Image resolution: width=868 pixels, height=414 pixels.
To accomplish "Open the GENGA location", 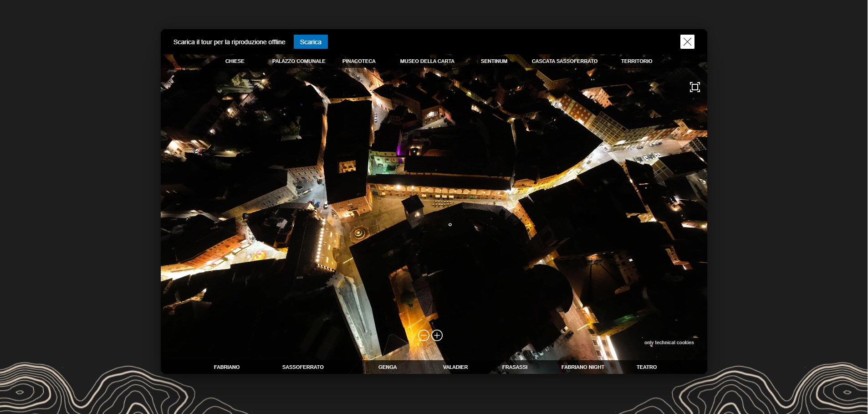I will [388, 367].
